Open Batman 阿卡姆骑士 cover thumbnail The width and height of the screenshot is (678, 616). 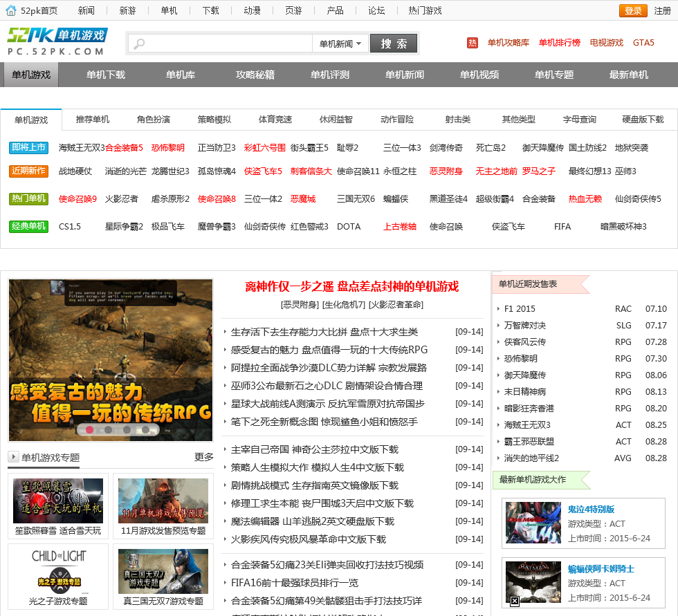click(533, 582)
